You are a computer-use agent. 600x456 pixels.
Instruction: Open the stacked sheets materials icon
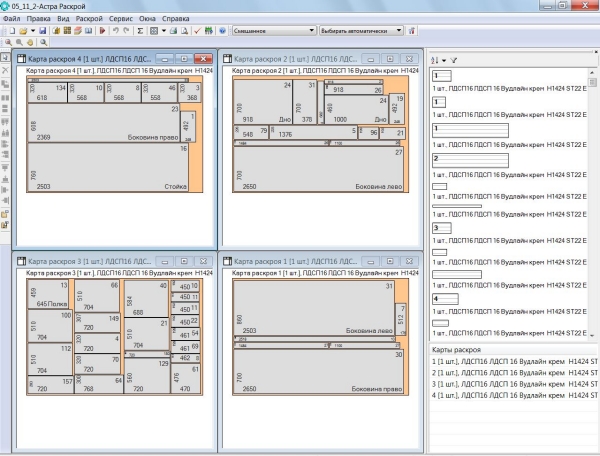click(x=78, y=31)
